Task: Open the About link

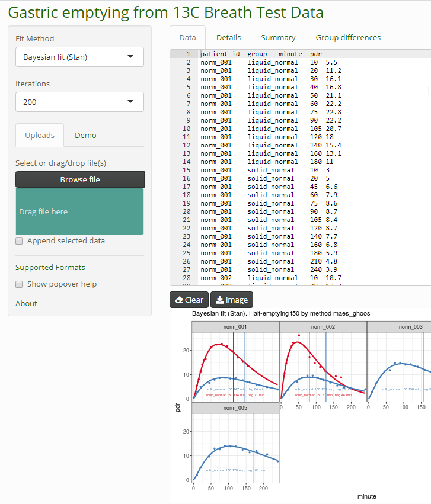Action: click(26, 303)
